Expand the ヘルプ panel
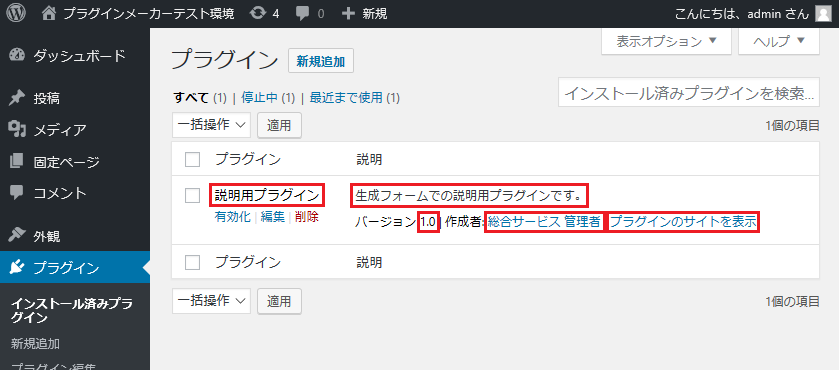Viewport: 839px width, 370px height. [779, 41]
